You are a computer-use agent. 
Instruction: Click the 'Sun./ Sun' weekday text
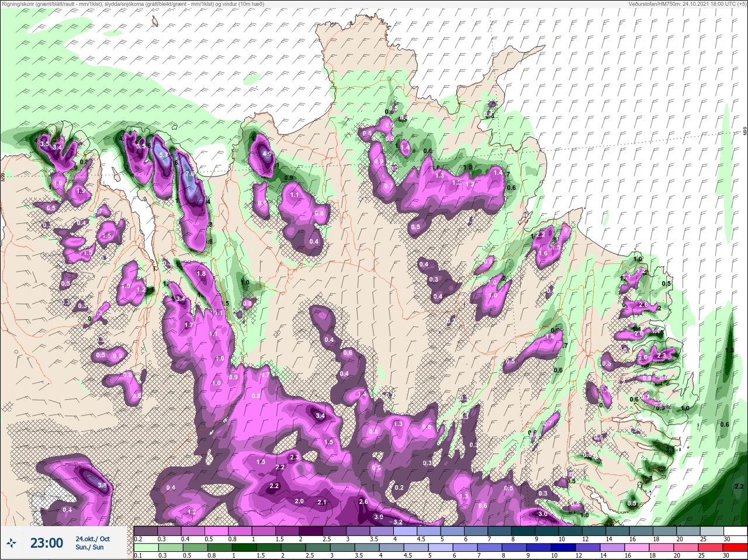pos(89,547)
